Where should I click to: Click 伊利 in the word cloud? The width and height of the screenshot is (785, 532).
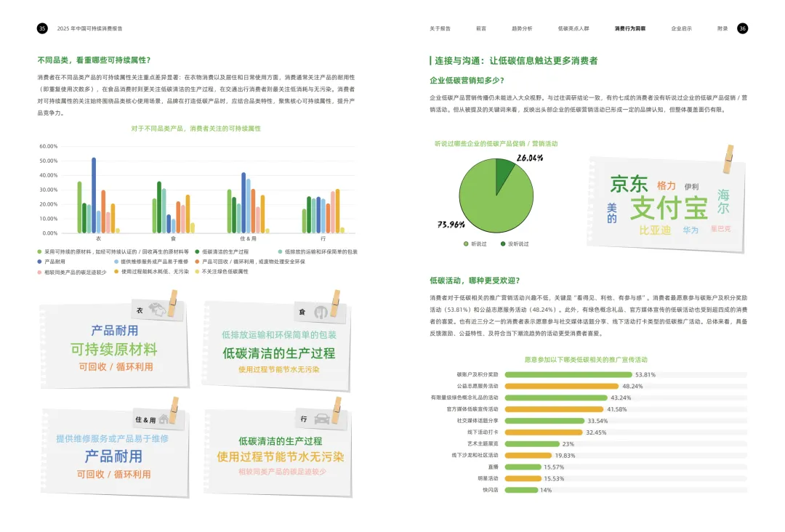tap(691, 187)
